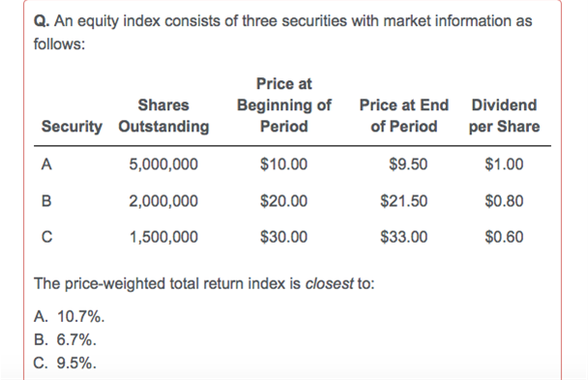This screenshot has height=380, width=588.
Task: Click the Price at End of Period header
Action: (x=404, y=116)
